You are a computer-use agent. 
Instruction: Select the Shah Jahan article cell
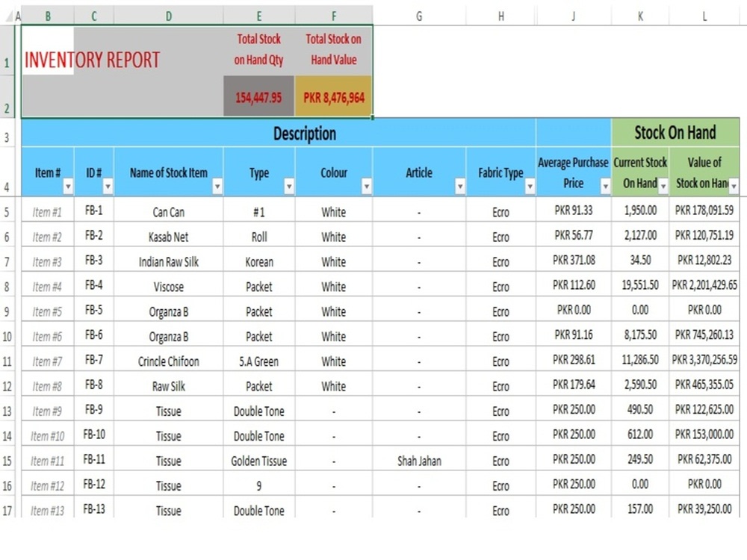tap(419, 458)
